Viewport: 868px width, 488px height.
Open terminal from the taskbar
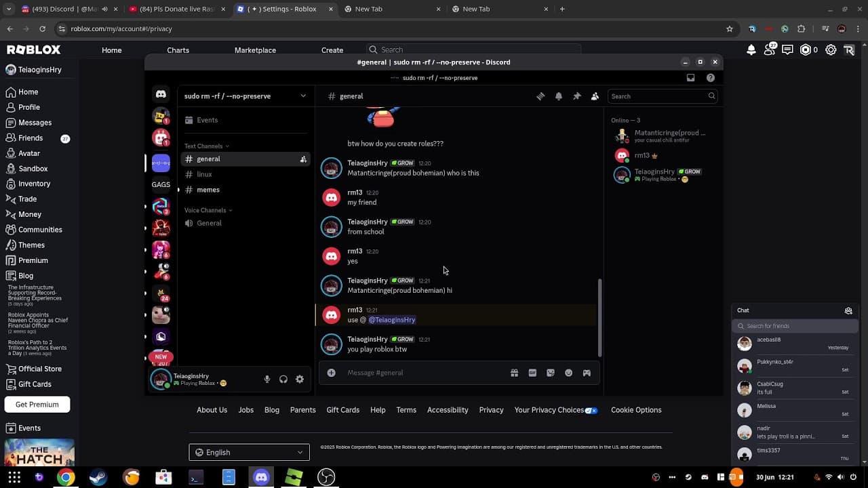click(196, 477)
